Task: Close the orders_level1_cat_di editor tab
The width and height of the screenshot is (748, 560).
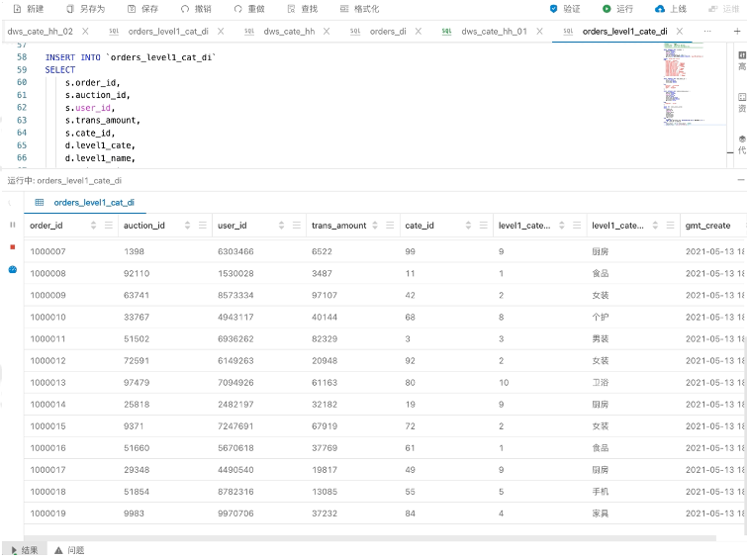Action: coord(221,31)
